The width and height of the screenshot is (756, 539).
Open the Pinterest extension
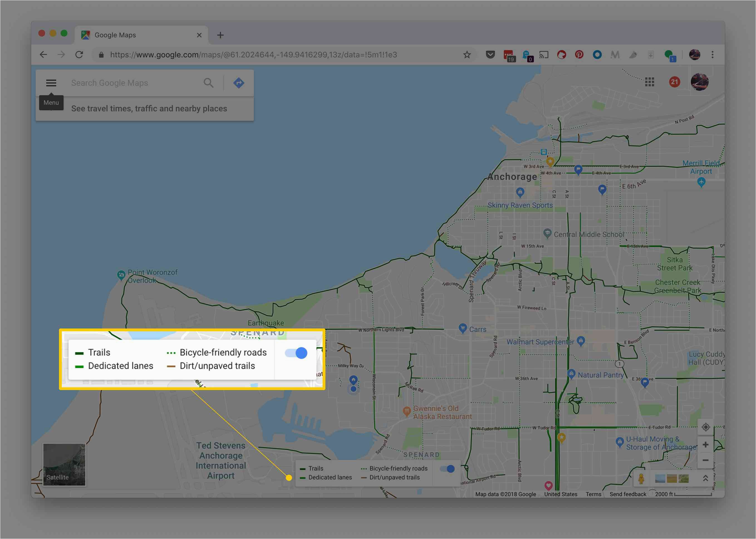click(x=579, y=55)
